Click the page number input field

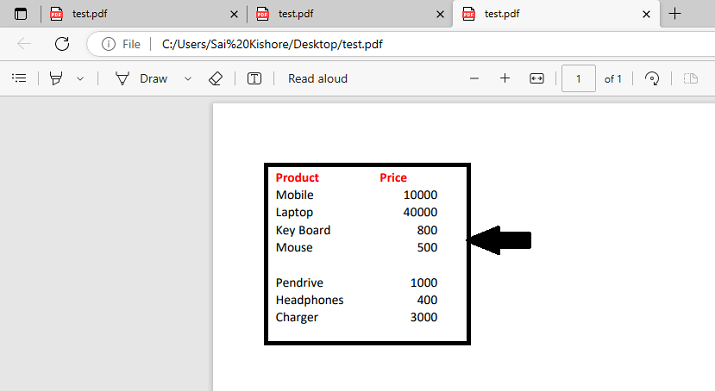click(578, 78)
